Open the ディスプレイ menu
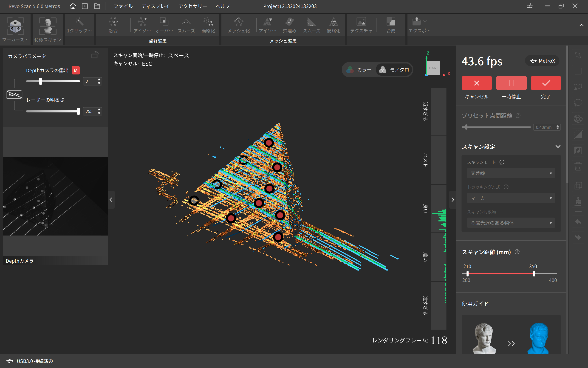 coord(155,6)
